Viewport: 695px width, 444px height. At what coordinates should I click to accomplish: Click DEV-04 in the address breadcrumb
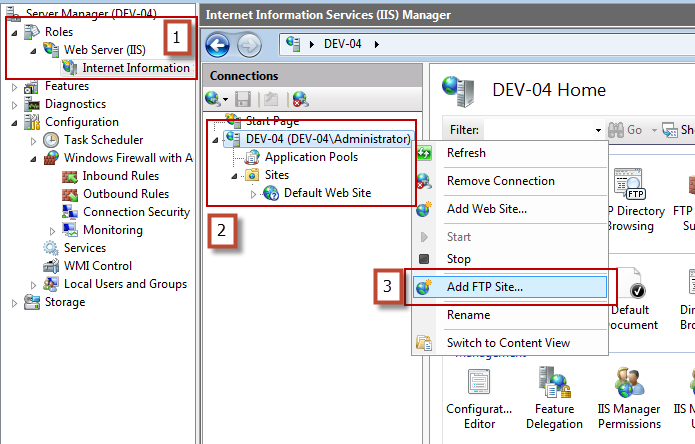[x=343, y=44]
